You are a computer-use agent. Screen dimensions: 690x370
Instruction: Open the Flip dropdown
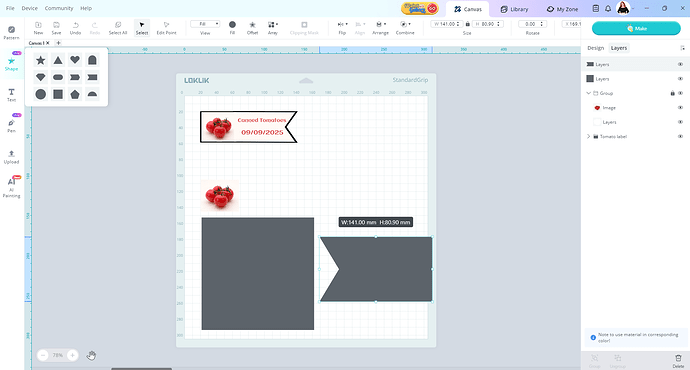click(x=342, y=28)
